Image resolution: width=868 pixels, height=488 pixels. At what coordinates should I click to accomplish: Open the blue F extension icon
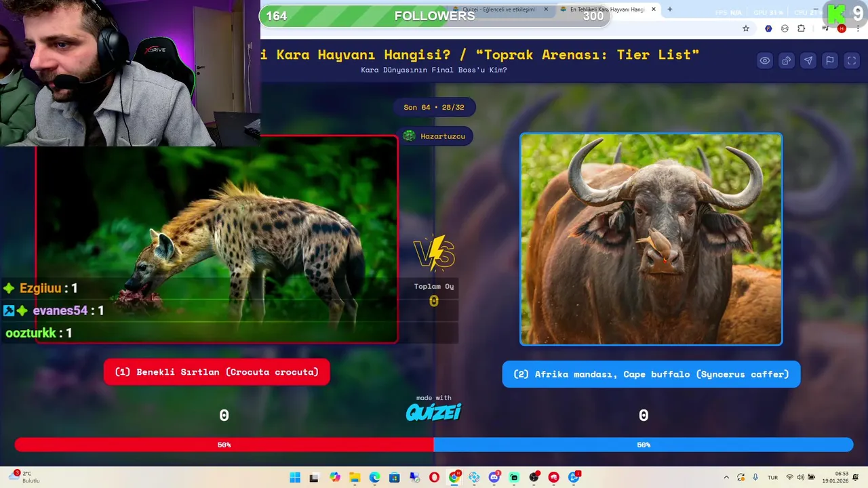tap(768, 28)
